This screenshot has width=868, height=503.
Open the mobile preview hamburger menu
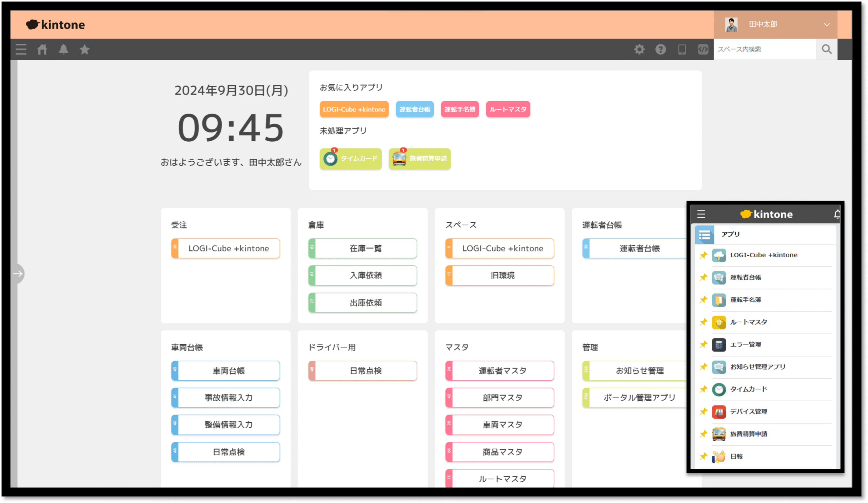[701, 214]
